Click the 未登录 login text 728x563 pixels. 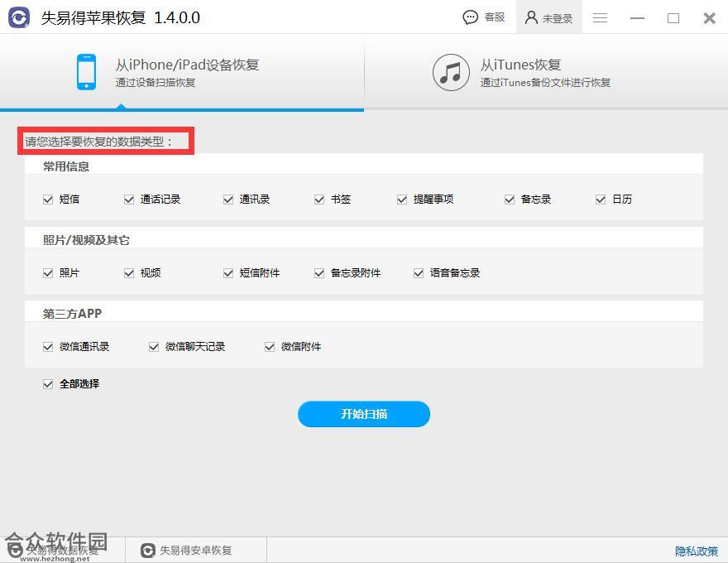[x=558, y=18]
